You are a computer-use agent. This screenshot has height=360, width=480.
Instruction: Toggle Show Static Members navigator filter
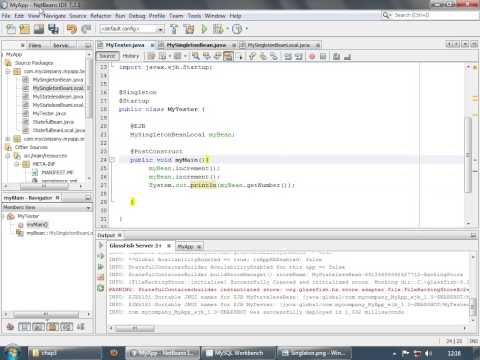pos(39,327)
